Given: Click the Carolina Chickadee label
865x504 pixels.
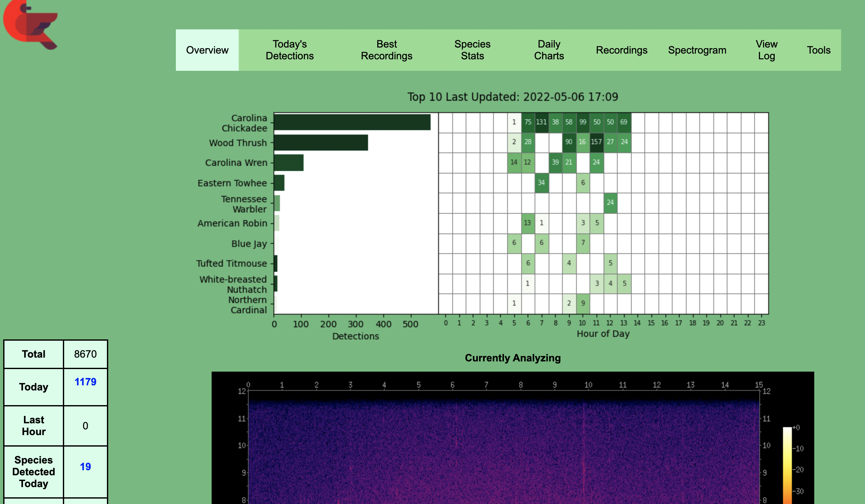Looking at the screenshot, I should [244, 123].
